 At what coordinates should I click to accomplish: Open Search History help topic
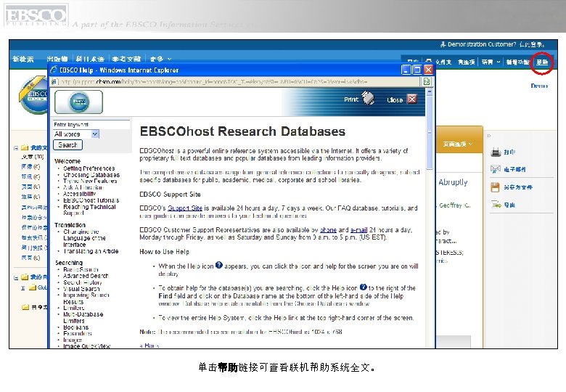[82, 282]
